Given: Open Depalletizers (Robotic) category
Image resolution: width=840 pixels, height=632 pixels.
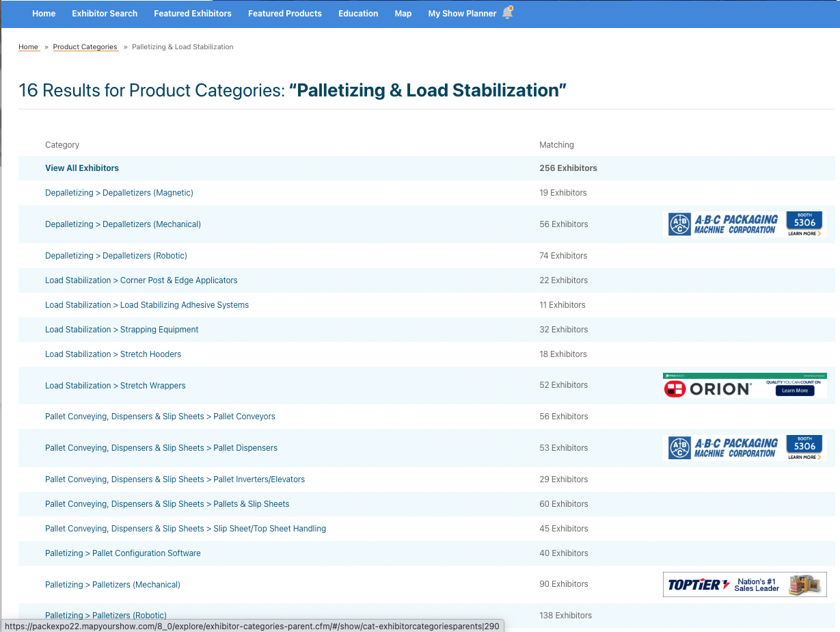Looking at the screenshot, I should coord(116,255).
